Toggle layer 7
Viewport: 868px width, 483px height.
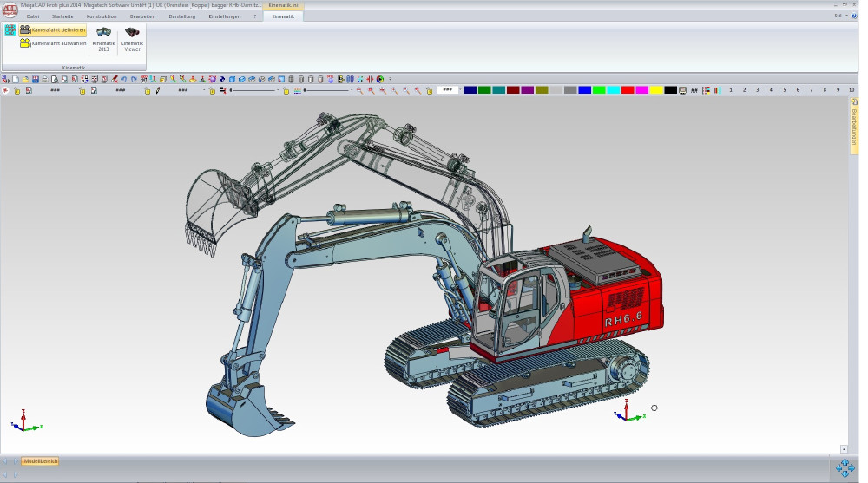pyautogui.click(x=811, y=89)
